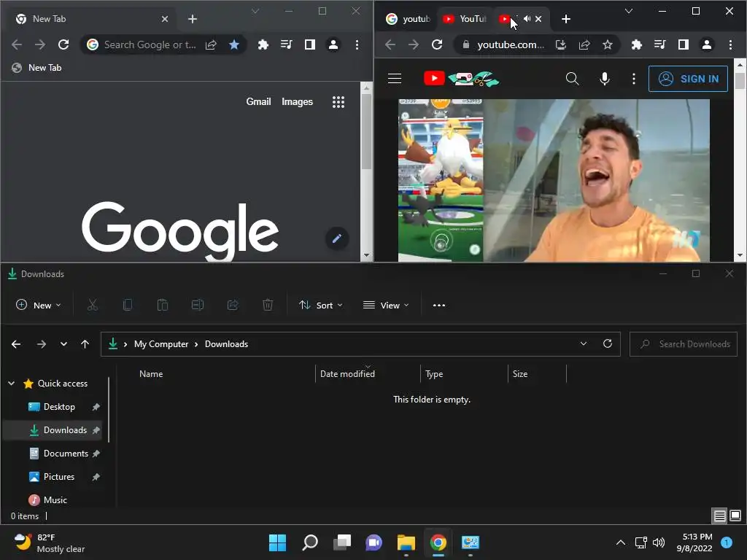Reload the New Tab page in left Chrome
This screenshot has height=560, width=747.
[63, 44]
